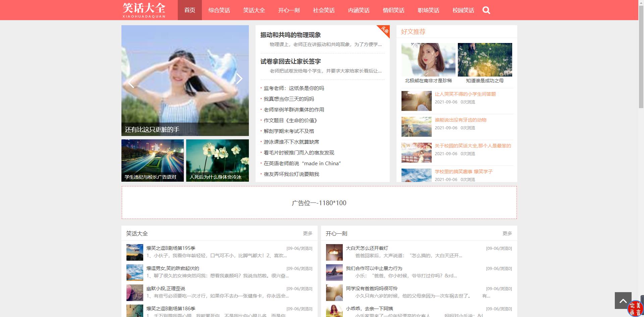
Task: Open 大白天怎么还开着灯
Action: [367, 248]
